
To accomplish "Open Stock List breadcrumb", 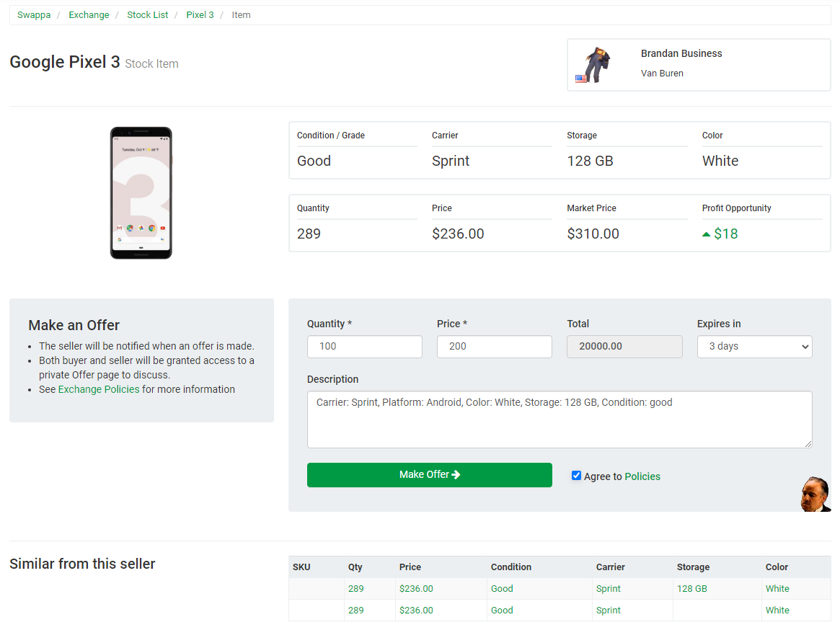I will pyautogui.click(x=147, y=15).
